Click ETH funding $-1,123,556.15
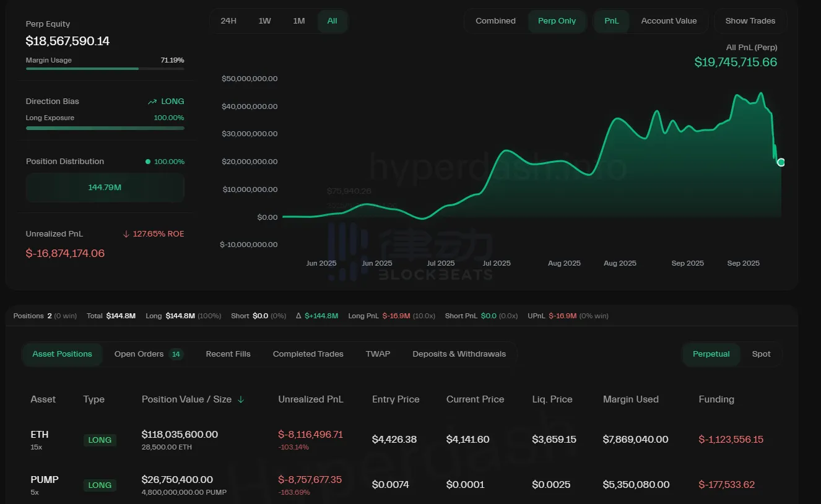 (x=731, y=440)
